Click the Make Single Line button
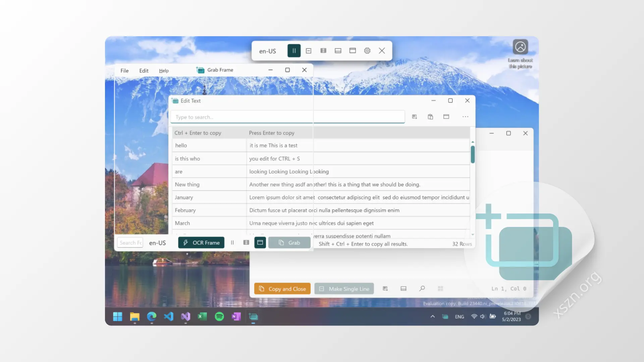Screen dimensions: 644x362 click(x=344, y=289)
